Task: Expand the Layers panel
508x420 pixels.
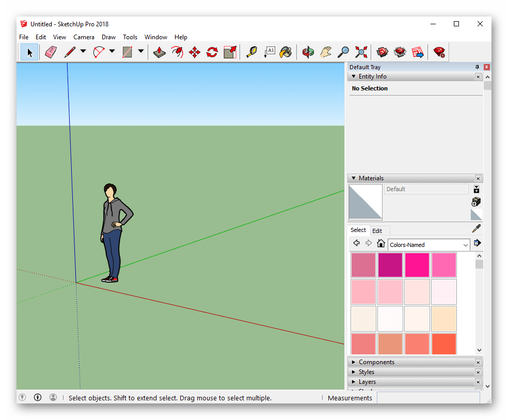Action: point(354,382)
